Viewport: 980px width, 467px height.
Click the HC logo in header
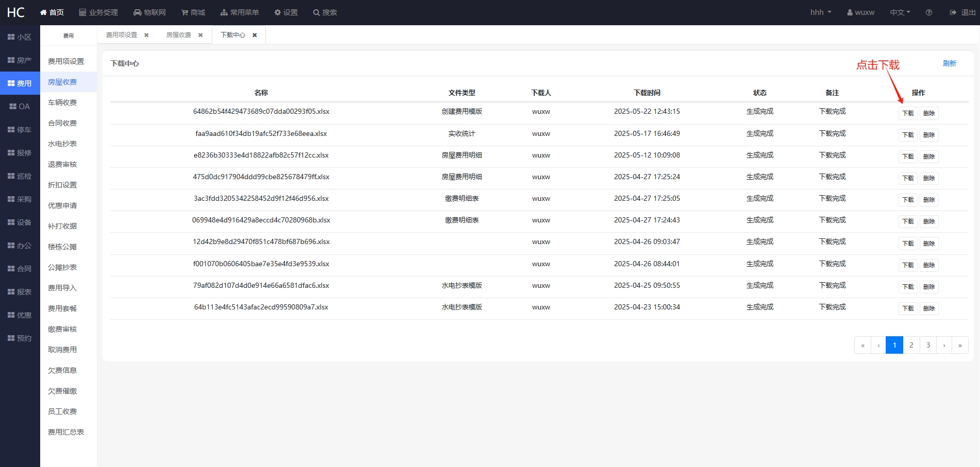(15, 12)
